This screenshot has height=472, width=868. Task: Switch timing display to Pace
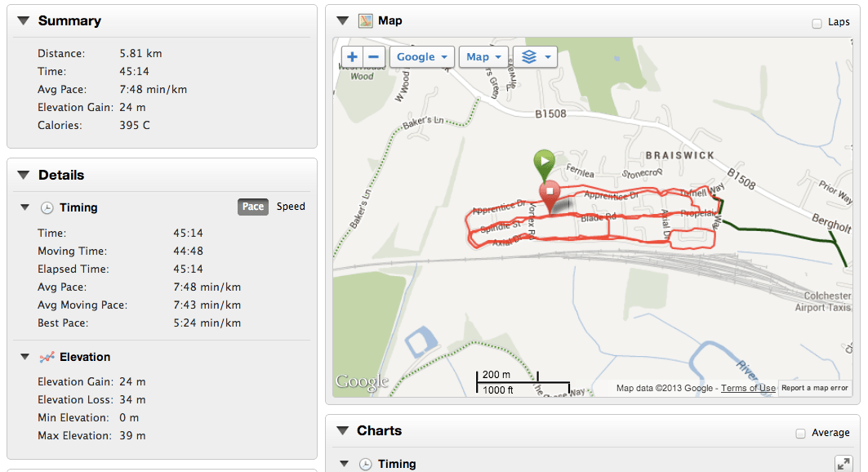253,207
